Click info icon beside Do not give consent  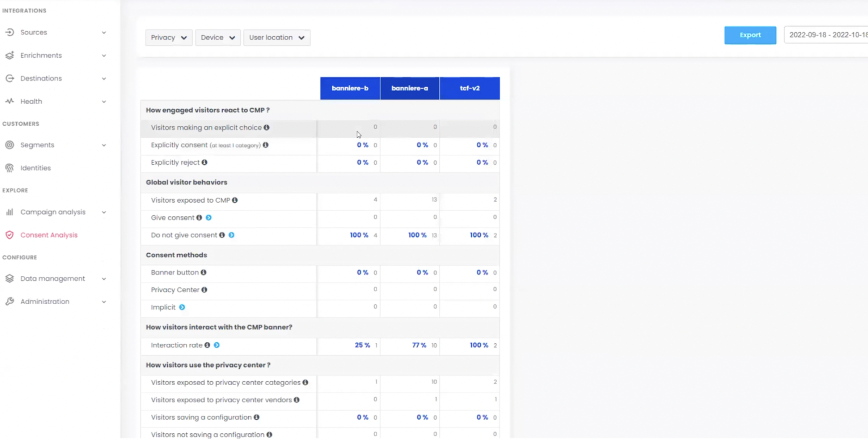pos(222,235)
